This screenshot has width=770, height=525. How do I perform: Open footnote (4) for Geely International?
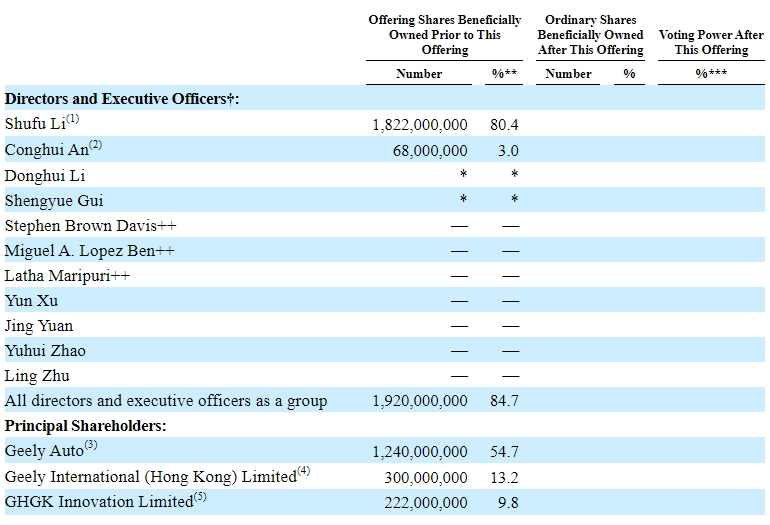[x=304, y=470]
